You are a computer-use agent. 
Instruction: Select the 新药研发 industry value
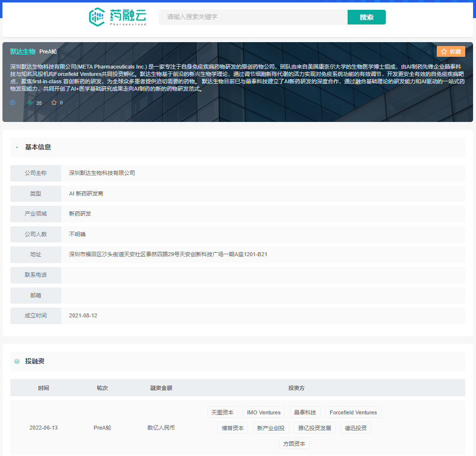(x=80, y=214)
